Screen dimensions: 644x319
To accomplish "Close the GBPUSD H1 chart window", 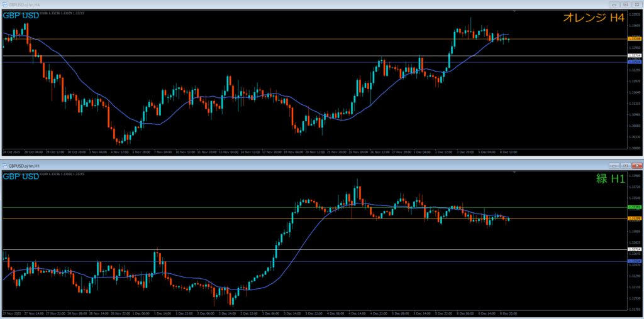I will (x=636, y=166).
